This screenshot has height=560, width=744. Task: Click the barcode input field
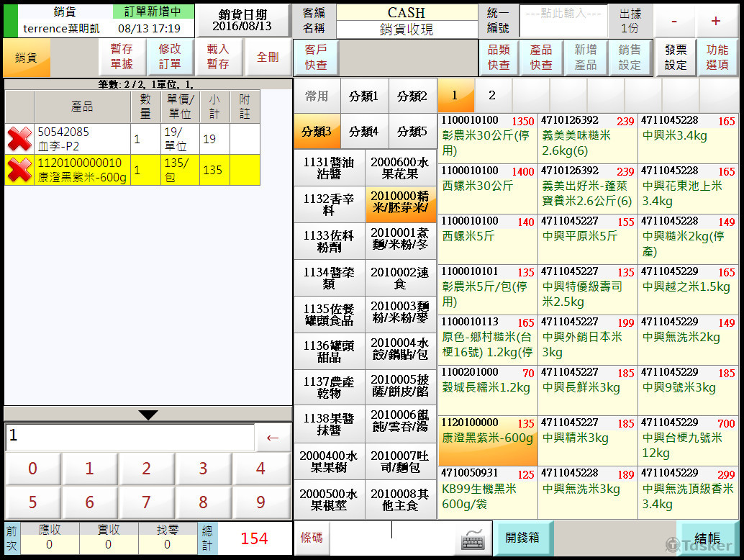392,537
